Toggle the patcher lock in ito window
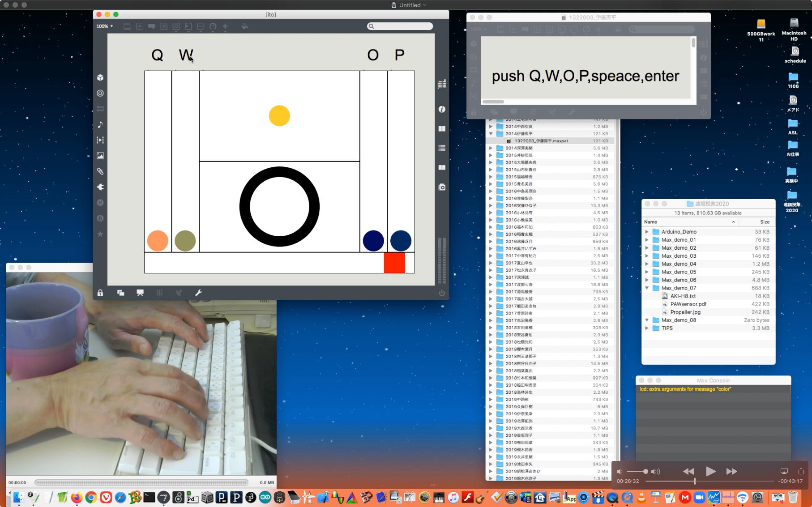The width and height of the screenshot is (812, 507). click(x=100, y=293)
